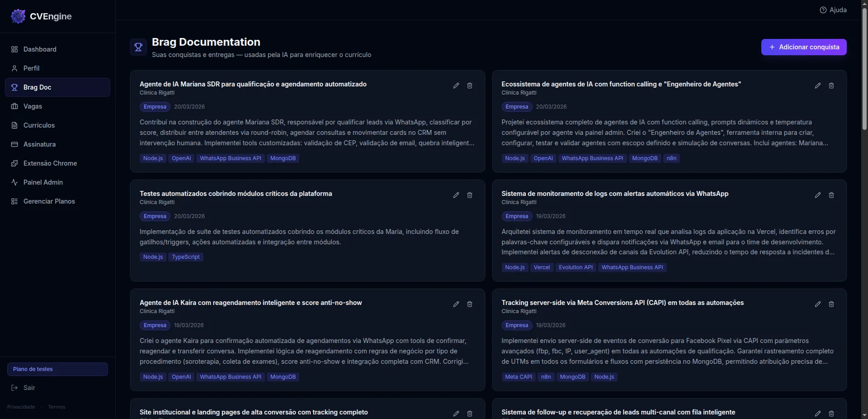
Task: Open the Vagas section
Action: pyautogui.click(x=33, y=106)
